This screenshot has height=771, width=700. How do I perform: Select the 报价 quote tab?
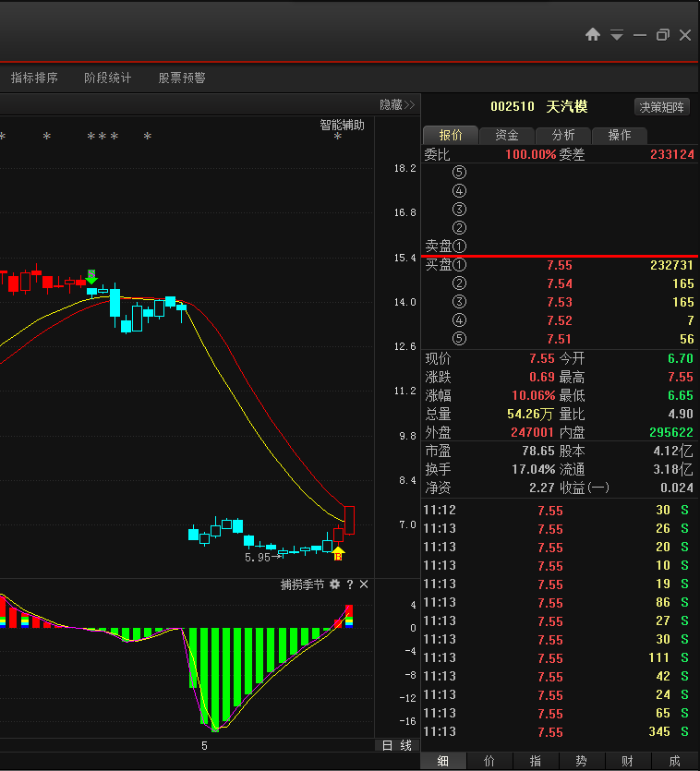tap(451, 135)
